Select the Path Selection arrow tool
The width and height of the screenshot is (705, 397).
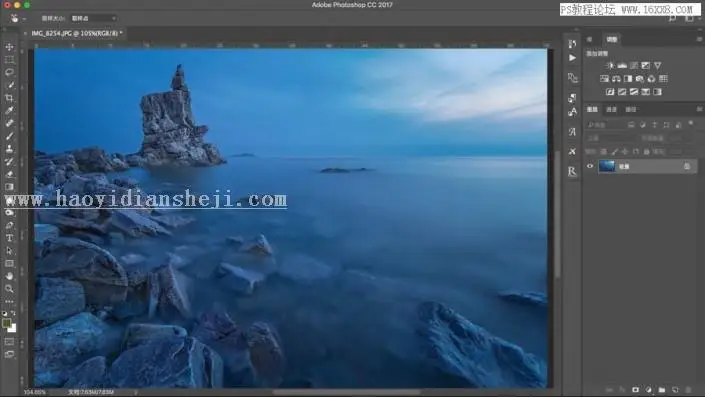[x=9, y=250]
